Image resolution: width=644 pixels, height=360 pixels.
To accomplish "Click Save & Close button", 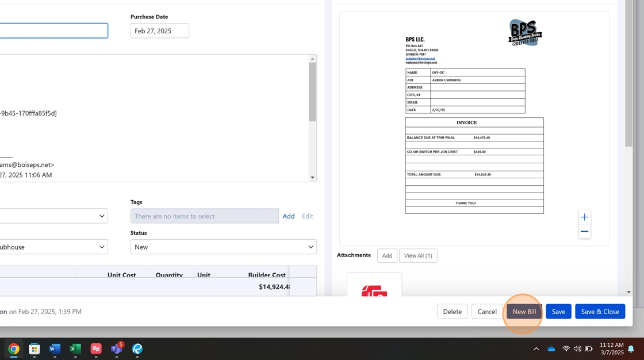I will pyautogui.click(x=600, y=312).
